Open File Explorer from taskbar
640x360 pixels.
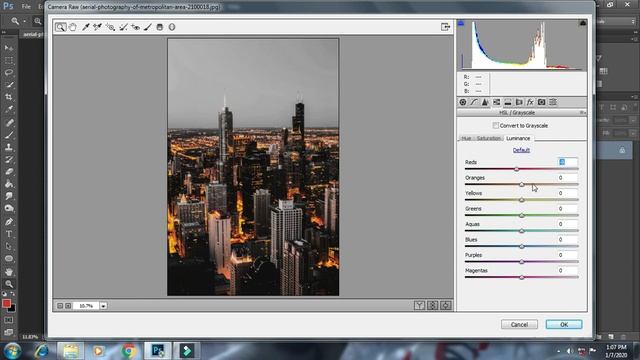click(x=71, y=351)
